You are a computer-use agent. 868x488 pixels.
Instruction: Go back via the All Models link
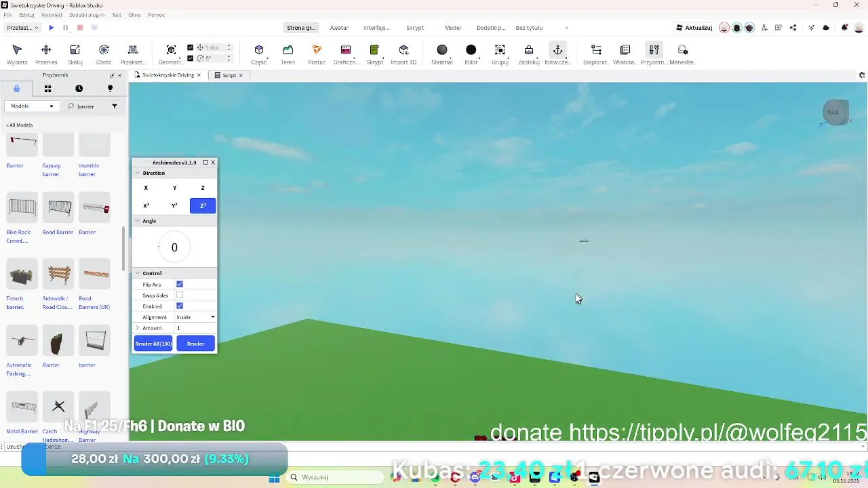20,125
